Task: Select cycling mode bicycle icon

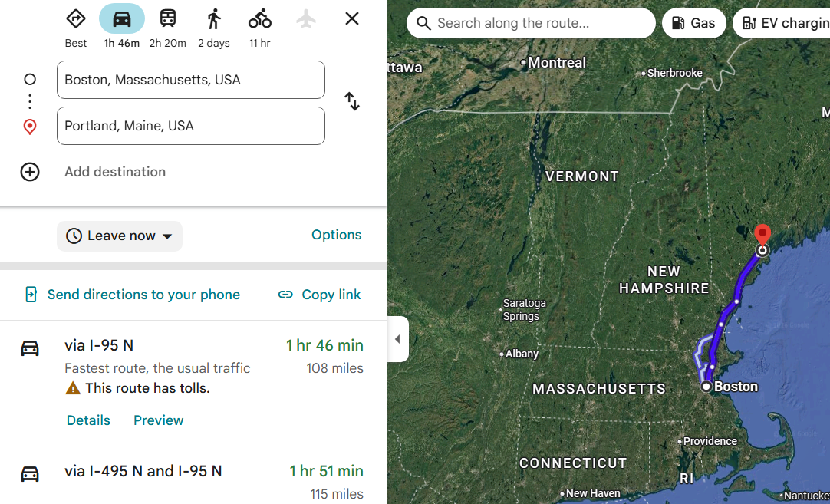Action: 259,19
